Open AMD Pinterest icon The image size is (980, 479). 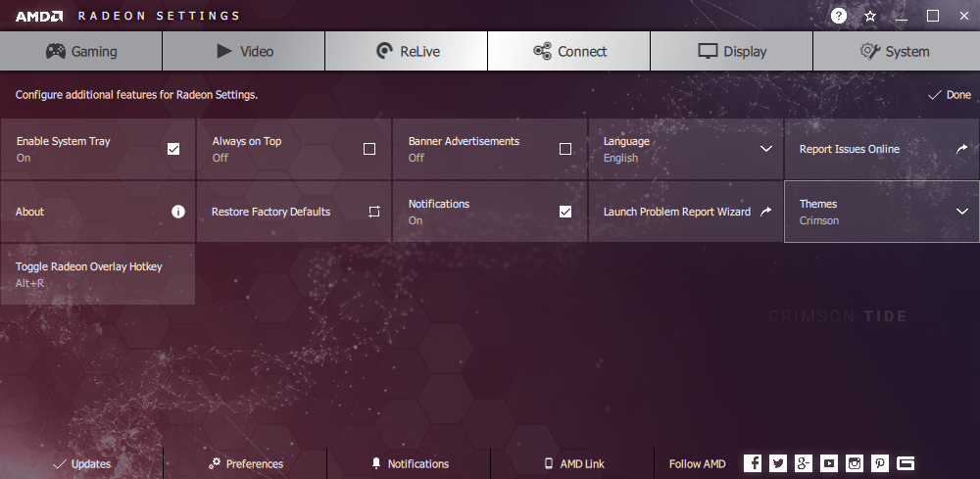coord(880,463)
